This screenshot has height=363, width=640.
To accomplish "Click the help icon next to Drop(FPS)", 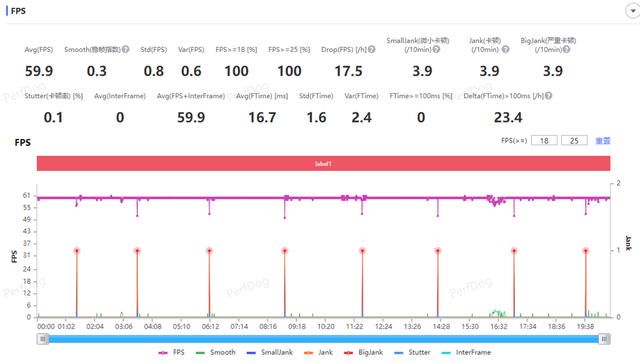I will click(x=371, y=49).
